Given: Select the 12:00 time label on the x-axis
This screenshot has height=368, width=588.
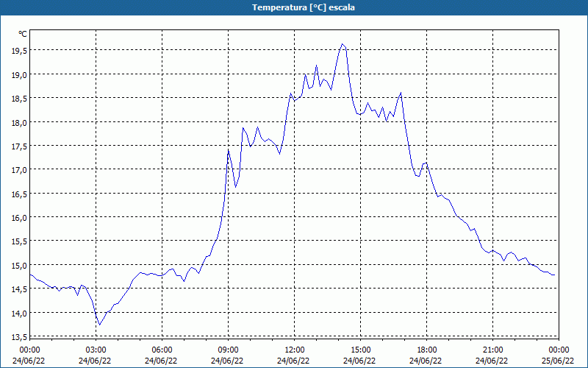Looking at the screenshot, I should pyautogui.click(x=295, y=350).
